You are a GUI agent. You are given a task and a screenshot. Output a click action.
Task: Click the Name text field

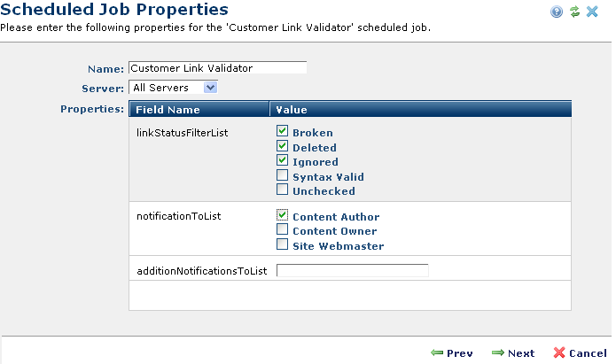point(217,67)
